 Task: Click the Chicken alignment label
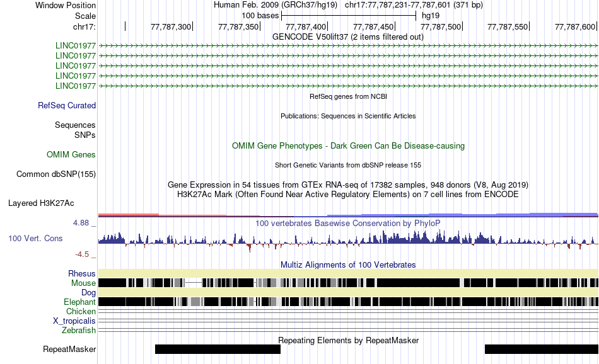pos(81,311)
